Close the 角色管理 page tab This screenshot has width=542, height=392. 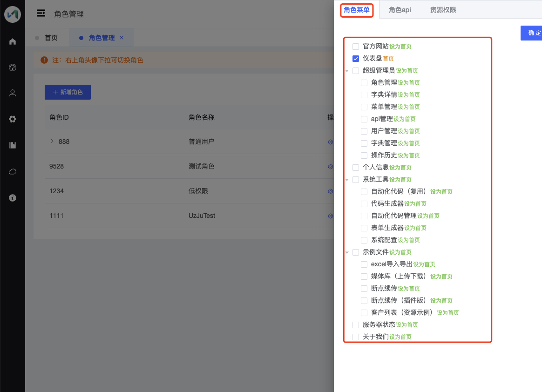tap(122, 38)
